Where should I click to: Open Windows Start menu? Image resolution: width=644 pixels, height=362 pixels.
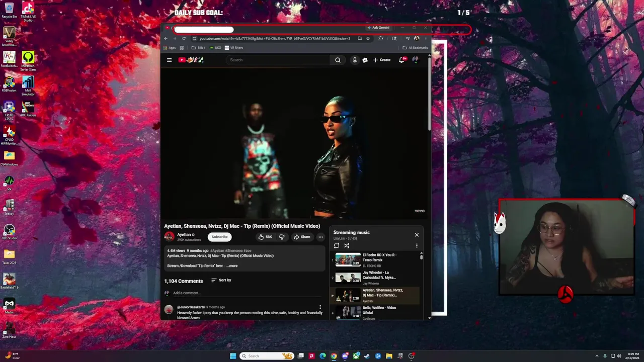[x=233, y=356]
